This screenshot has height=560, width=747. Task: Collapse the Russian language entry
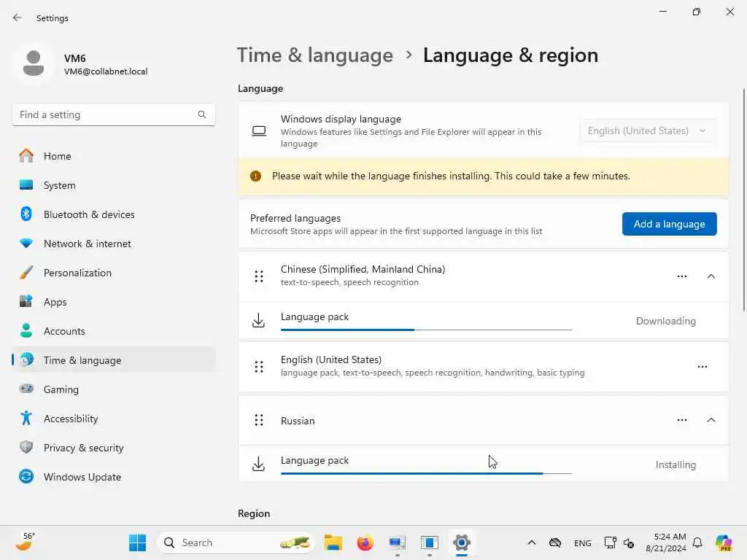(x=711, y=420)
